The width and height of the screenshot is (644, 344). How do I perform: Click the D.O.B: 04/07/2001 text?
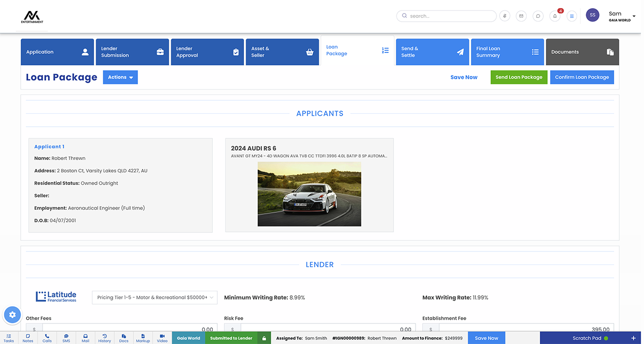point(55,220)
